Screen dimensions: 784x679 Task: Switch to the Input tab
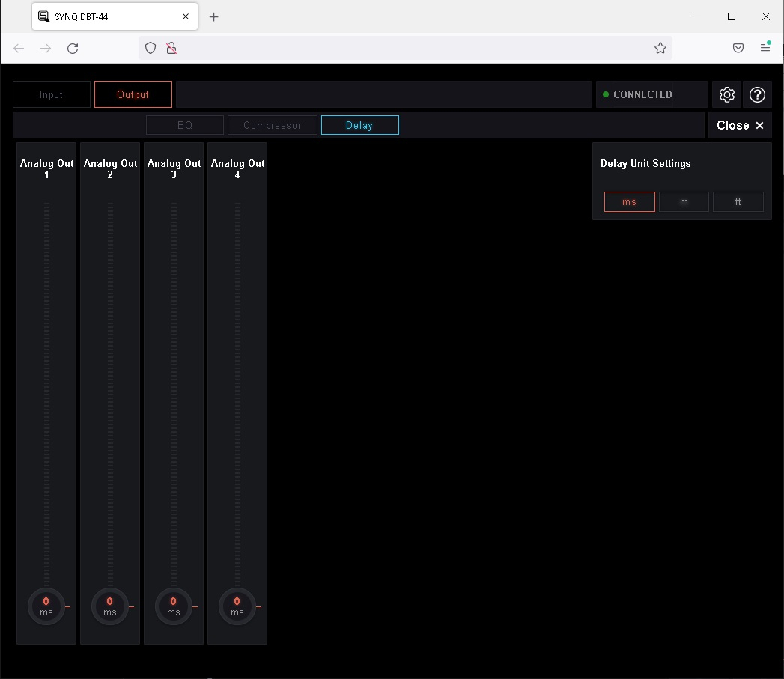click(52, 94)
